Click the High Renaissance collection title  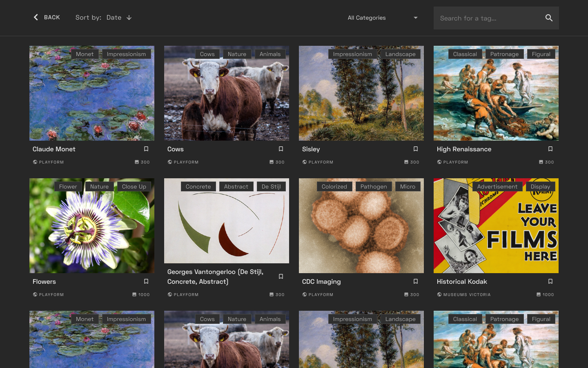coord(464,149)
